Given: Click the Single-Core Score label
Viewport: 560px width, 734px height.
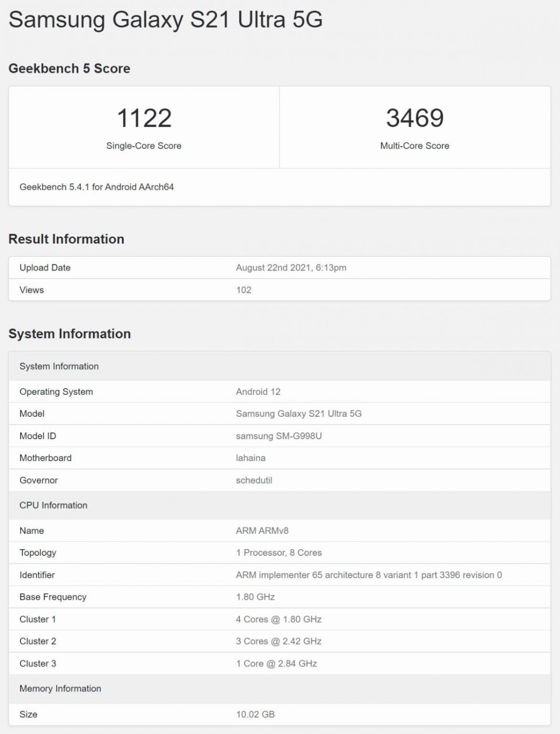Looking at the screenshot, I should click(x=144, y=146).
